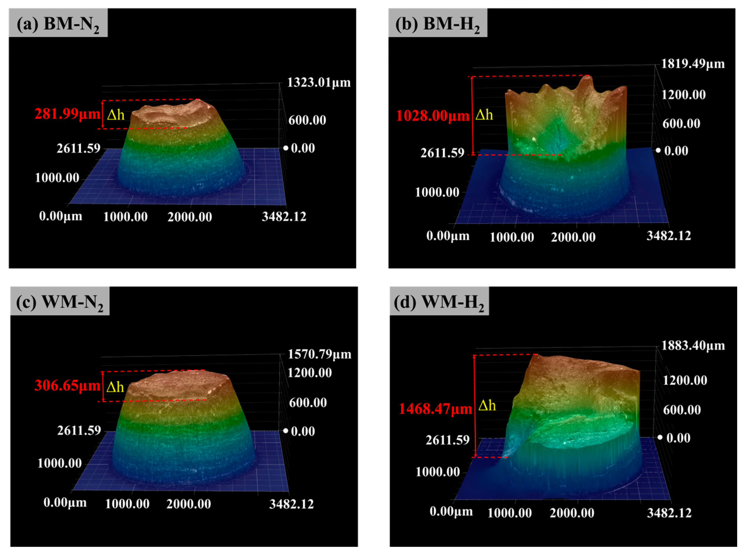Click the (a) BM-N2 panel label
The image size is (749, 560).
(x=58, y=24)
